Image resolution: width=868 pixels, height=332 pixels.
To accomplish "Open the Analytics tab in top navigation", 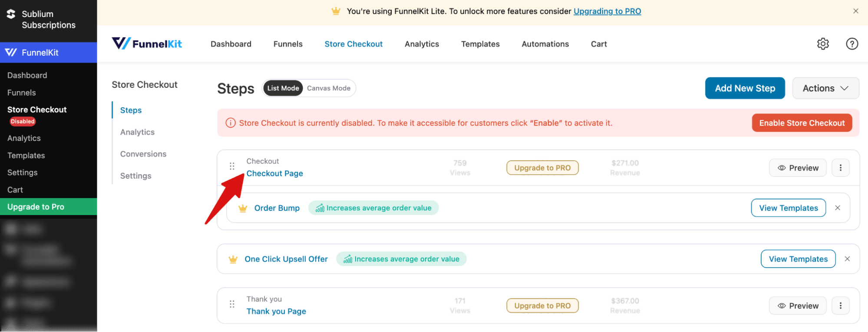I will point(422,44).
